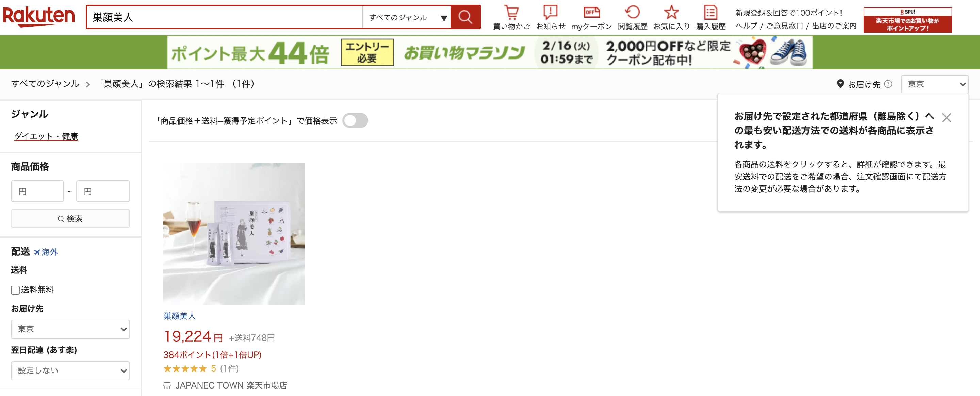Open the ダイエット・健康 genre link
This screenshot has width=980, height=396.
(46, 136)
